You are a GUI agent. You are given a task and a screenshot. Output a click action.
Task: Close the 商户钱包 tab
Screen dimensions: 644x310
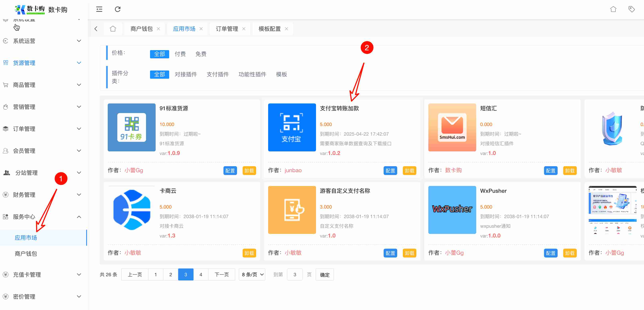coord(158,29)
